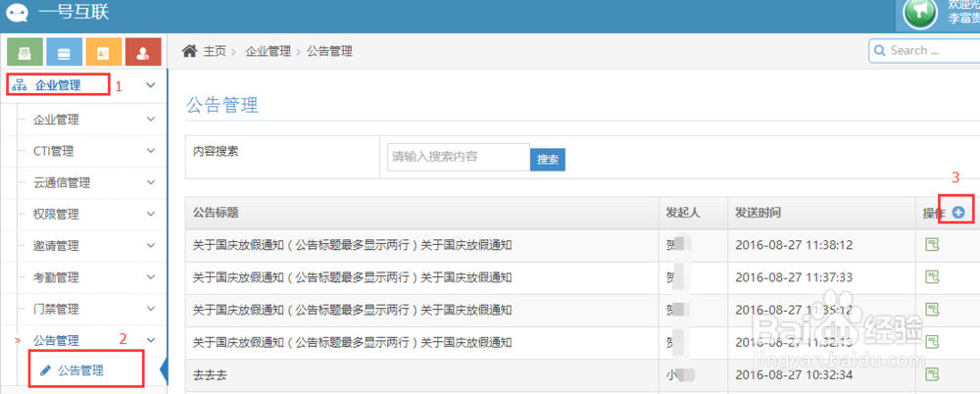980x394 pixels.
Task: Expand the 企业管理 submenu chevron
Action: pyautogui.click(x=151, y=119)
